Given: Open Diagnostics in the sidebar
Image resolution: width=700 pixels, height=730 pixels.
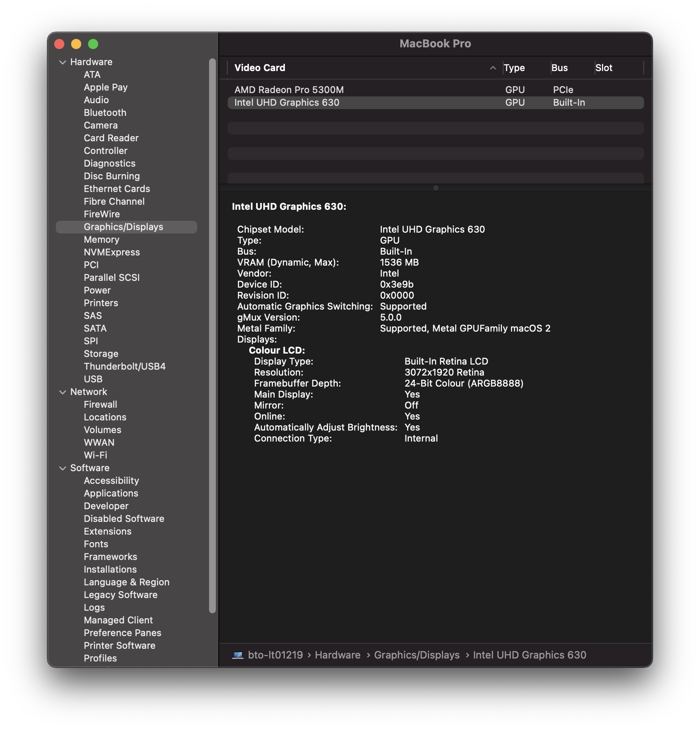Looking at the screenshot, I should 110,164.
